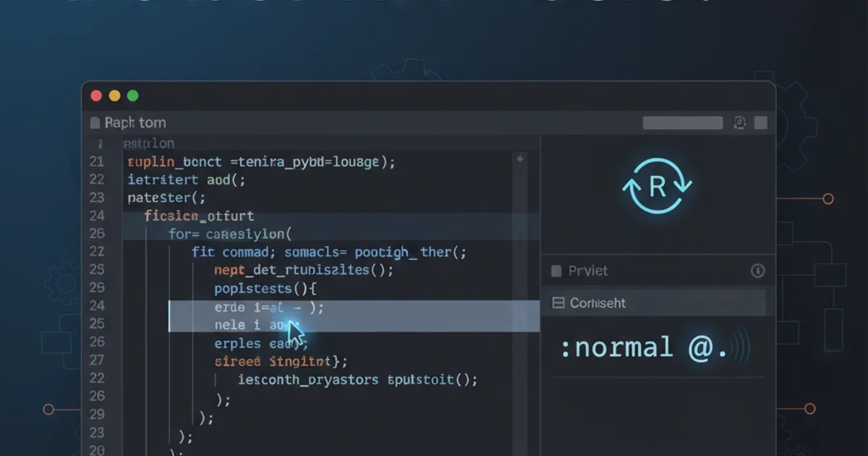
Task: Click the small icon left of title bar square
Action: coord(739,123)
